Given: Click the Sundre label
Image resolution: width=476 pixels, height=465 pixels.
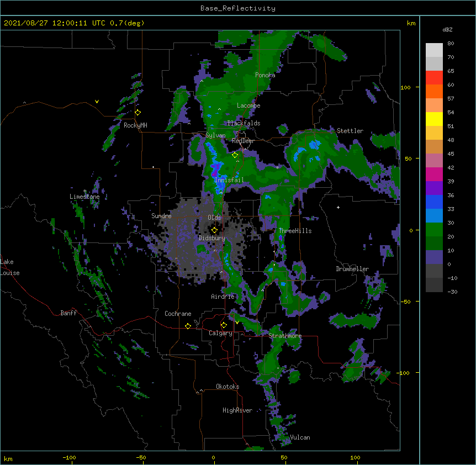Looking at the screenshot, I should 161,216.
